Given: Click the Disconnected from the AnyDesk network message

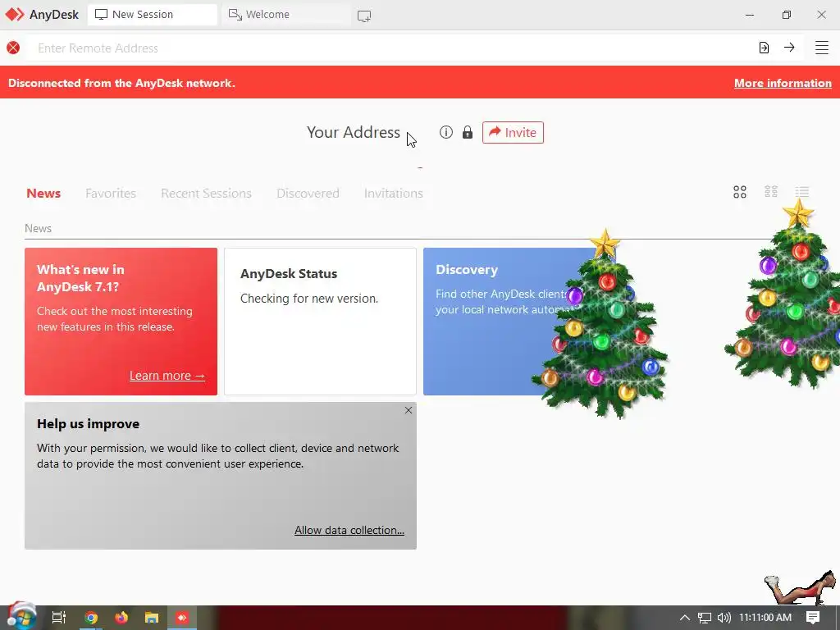Looking at the screenshot, I should point(121,83).
